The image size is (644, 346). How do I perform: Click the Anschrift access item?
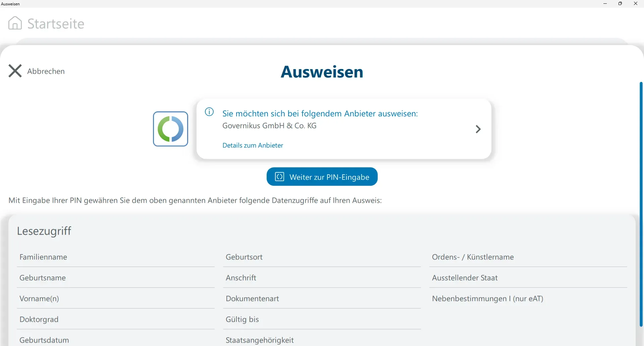click(241, 278)
